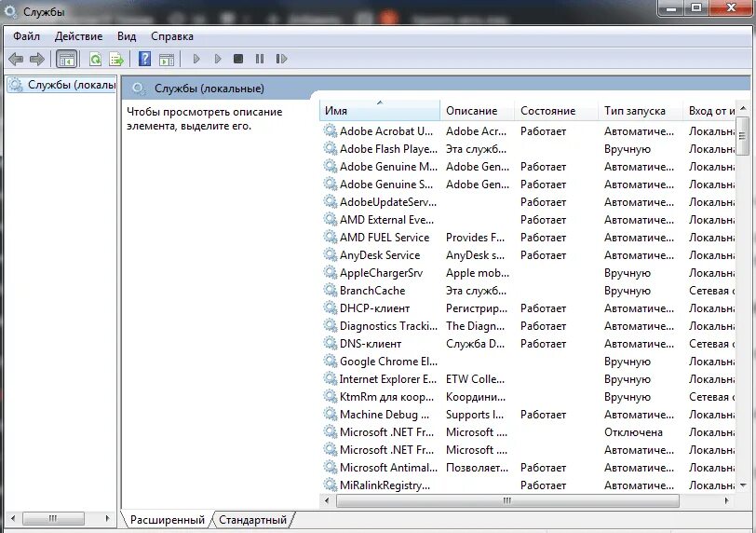The height and width of the screenshot is (533, 756).
Task: Sort by the Имя column header
Action: [380, 111]
